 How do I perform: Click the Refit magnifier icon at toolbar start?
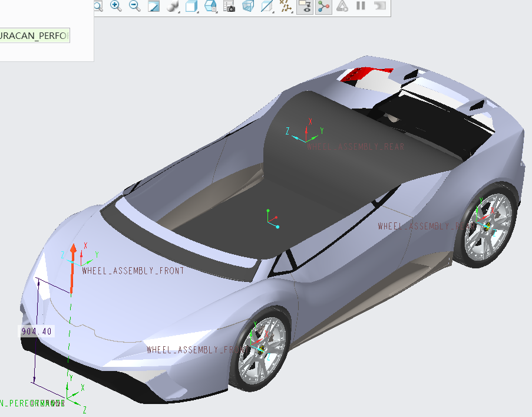coord(98,6)
